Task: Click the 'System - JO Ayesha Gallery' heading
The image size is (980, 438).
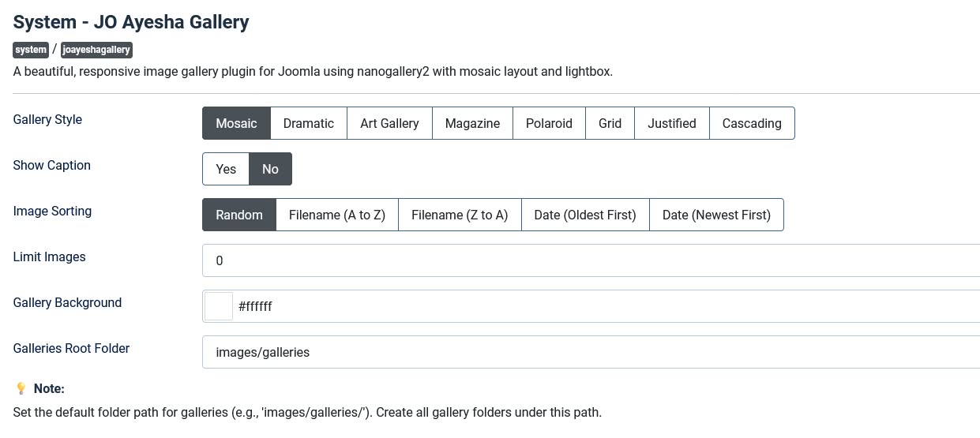Action: (131, 21)
